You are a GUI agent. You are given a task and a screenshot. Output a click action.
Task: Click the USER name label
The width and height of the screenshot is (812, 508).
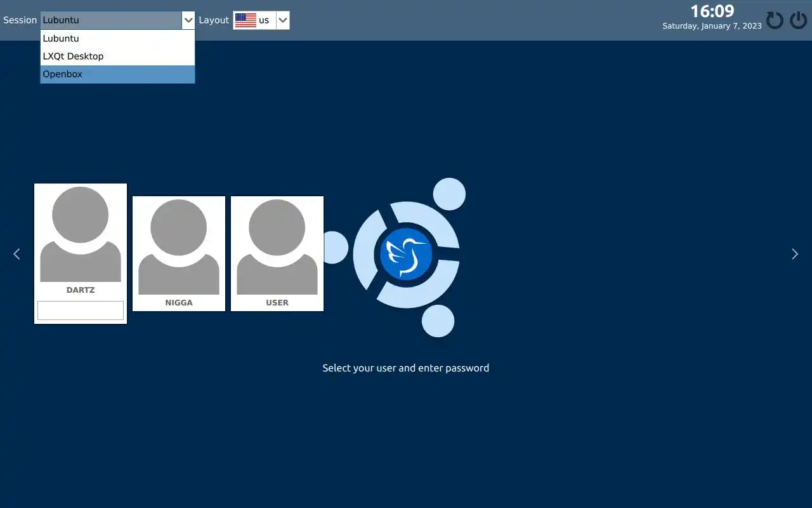277,303
